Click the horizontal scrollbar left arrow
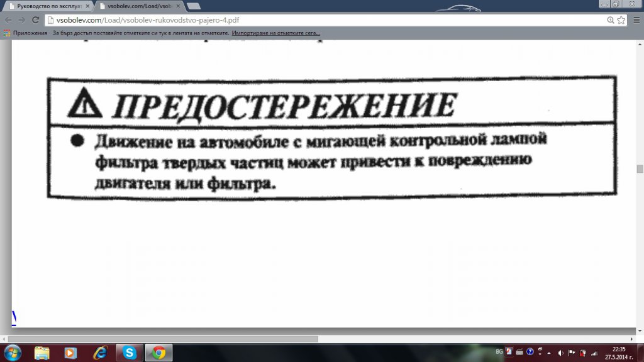The image size is (644, 362). click(4, 339)
